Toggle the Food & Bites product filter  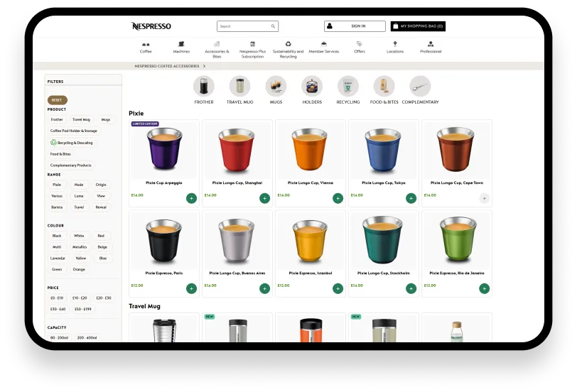coord(60,154)
